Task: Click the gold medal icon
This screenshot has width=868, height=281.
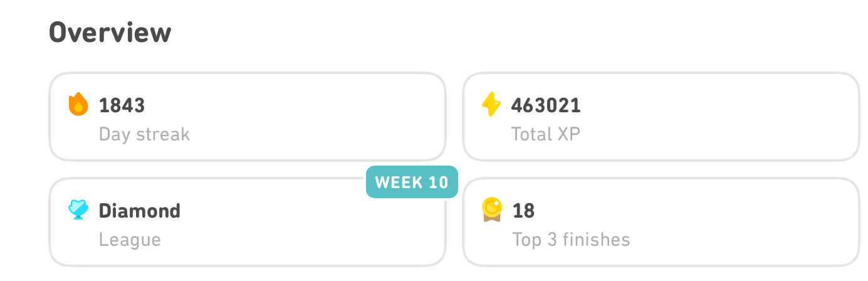Action: click(491, 210)
